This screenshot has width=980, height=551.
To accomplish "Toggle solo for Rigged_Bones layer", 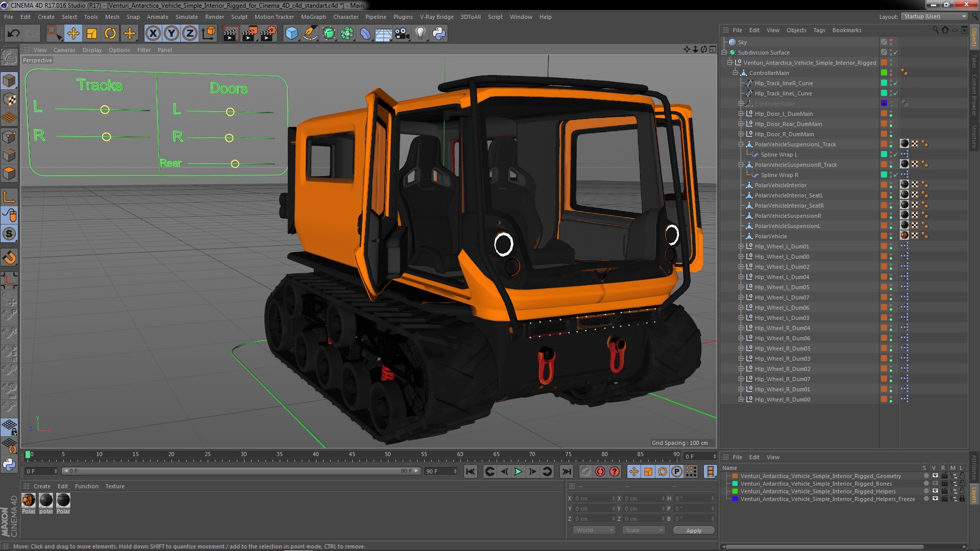I will 926,484.
